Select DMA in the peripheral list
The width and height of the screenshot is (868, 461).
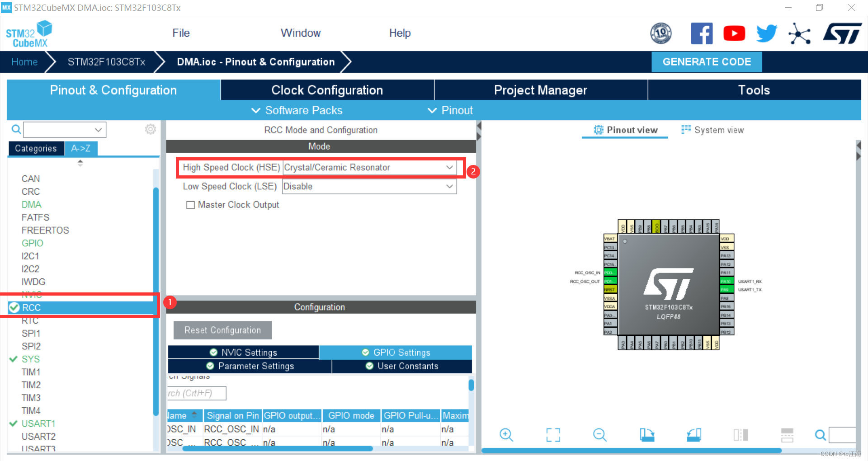pyautogui.click(x=31, y=205)
